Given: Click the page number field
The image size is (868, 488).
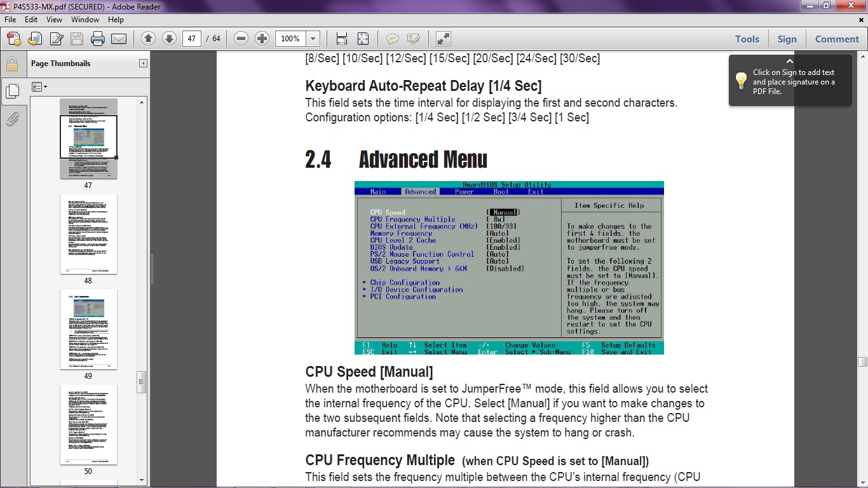Looking at the screenshot, I should click(191, 39).
